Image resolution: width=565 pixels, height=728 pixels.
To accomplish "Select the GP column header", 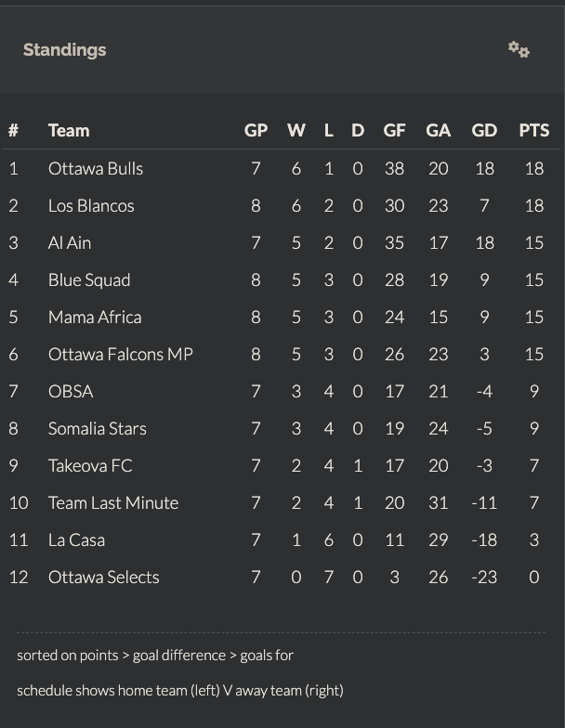I will click(x=256, y=130).
